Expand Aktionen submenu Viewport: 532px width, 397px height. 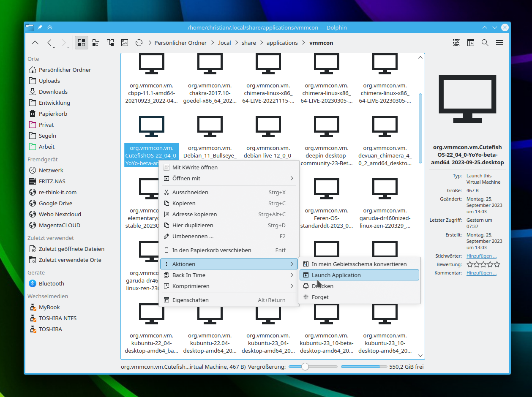[229, 264]
